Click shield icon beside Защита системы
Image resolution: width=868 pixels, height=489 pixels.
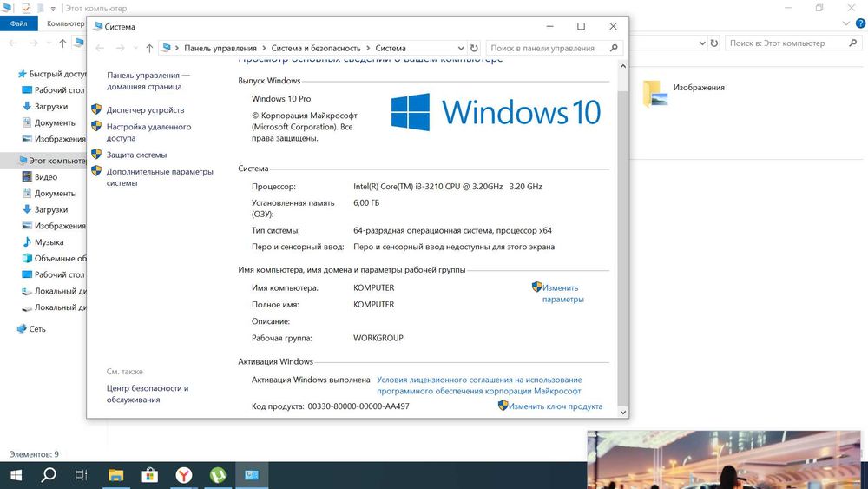coord(96,154)
